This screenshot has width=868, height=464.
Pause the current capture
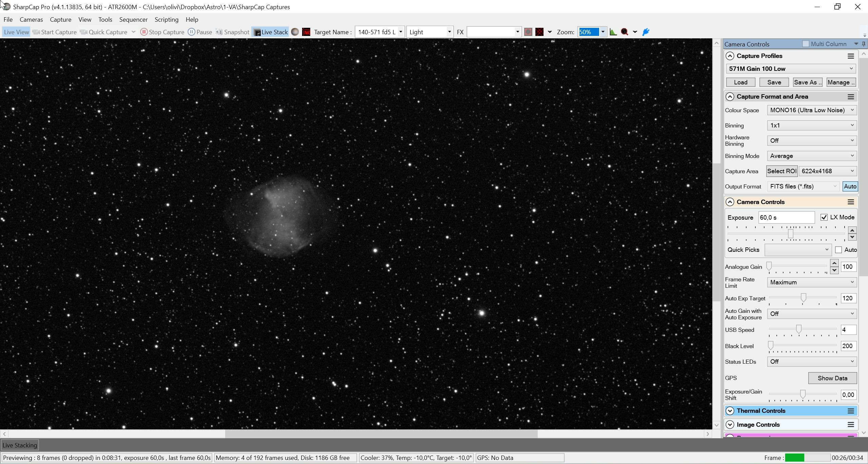tap(200, 32)
